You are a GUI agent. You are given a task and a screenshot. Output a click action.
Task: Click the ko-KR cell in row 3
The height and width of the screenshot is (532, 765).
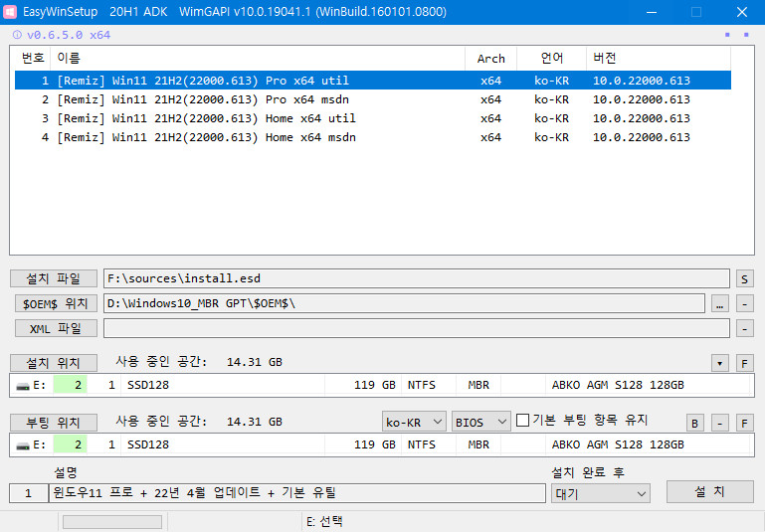coord(551,118)
